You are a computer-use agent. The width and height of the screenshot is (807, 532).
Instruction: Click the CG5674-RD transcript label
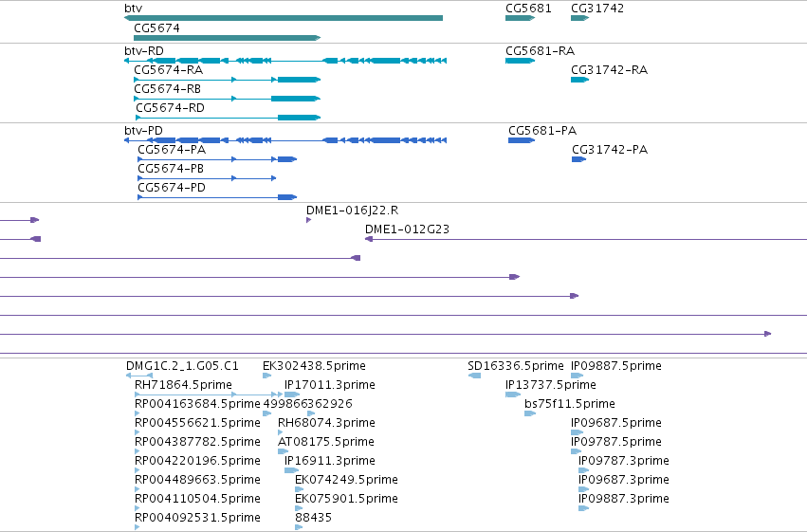pos(171,108)
